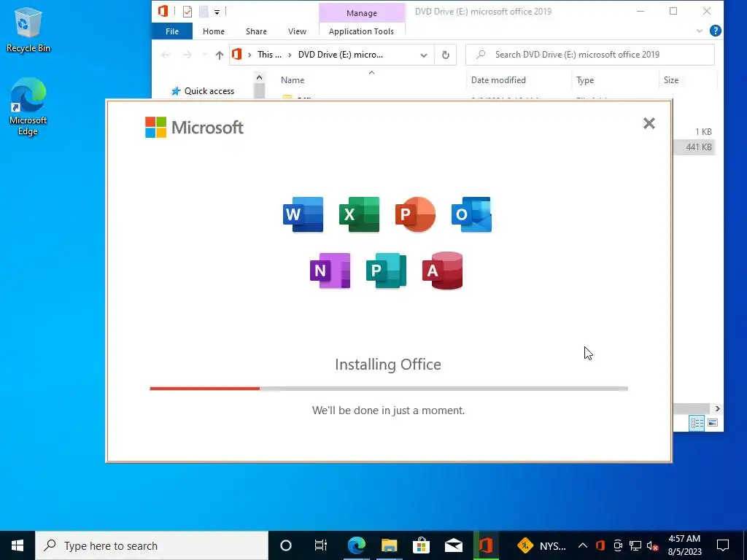Click the Search DVD Drive input field
The image size is (747, 560).
589,55
